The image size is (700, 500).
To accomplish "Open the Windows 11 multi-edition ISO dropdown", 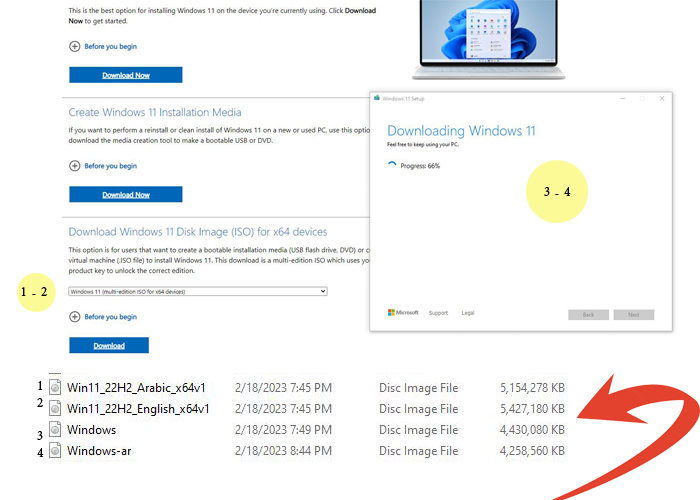I will (x=198, y=292).
